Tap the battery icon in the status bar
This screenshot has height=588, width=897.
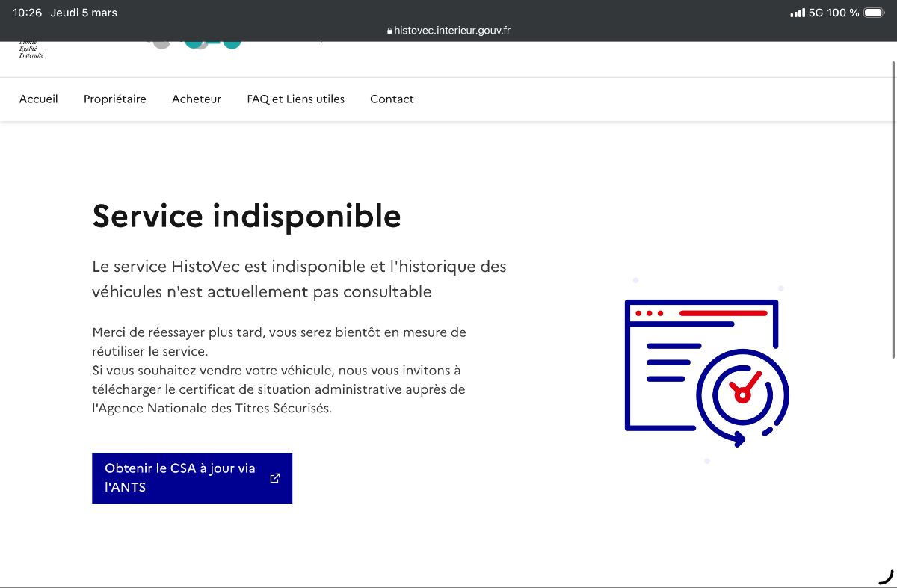[x=873, y=13]
